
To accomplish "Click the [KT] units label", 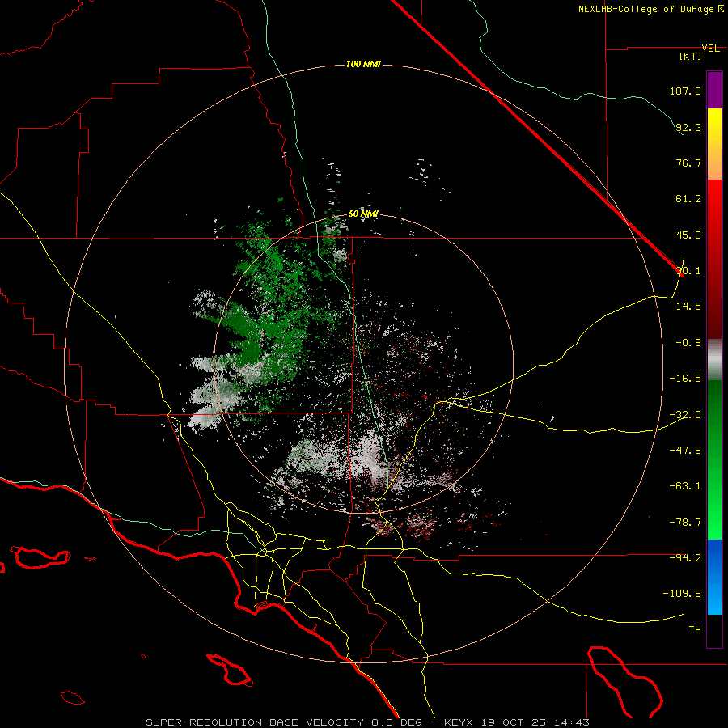I will 691,56.
